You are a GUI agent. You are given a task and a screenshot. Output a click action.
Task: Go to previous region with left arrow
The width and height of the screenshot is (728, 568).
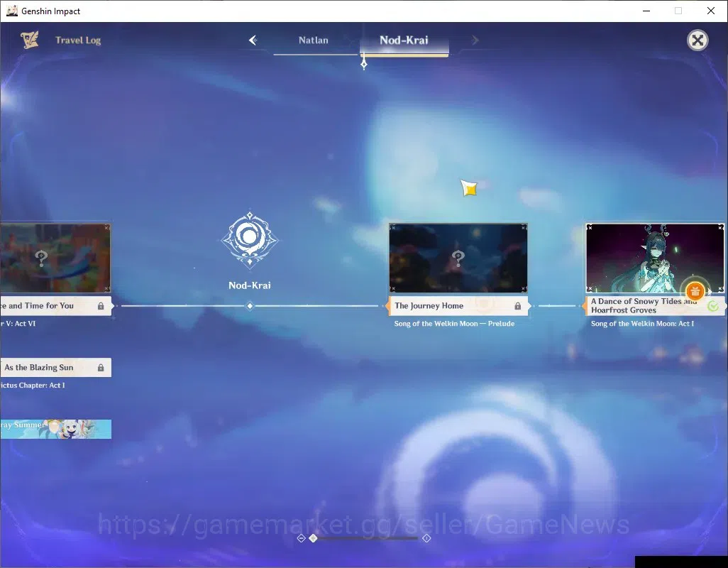253,40
